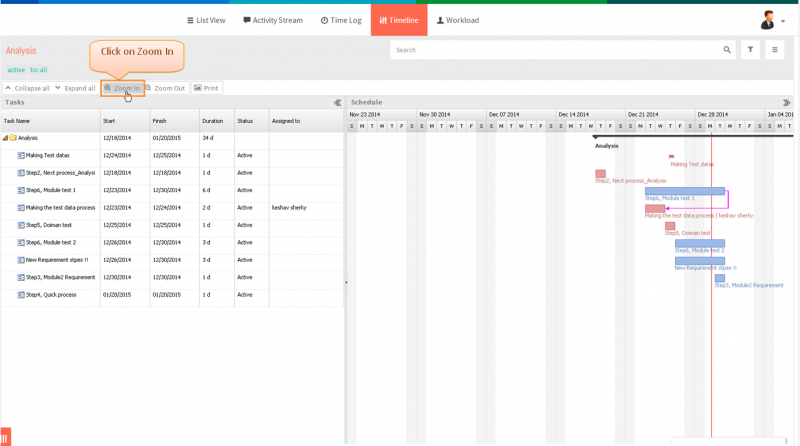Expand the Schedule panel with double chevron

click(x=786, y=103)
